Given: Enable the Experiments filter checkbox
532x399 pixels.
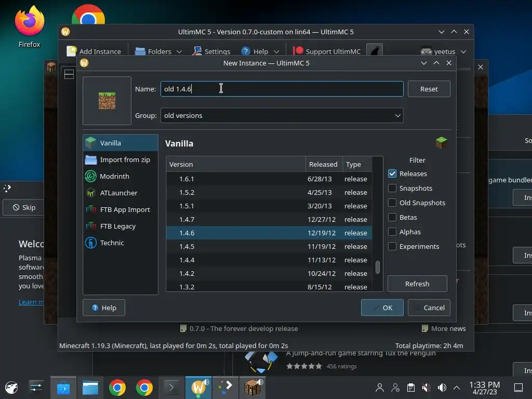Looking at the screenshot, I should (x=392, y=246).
